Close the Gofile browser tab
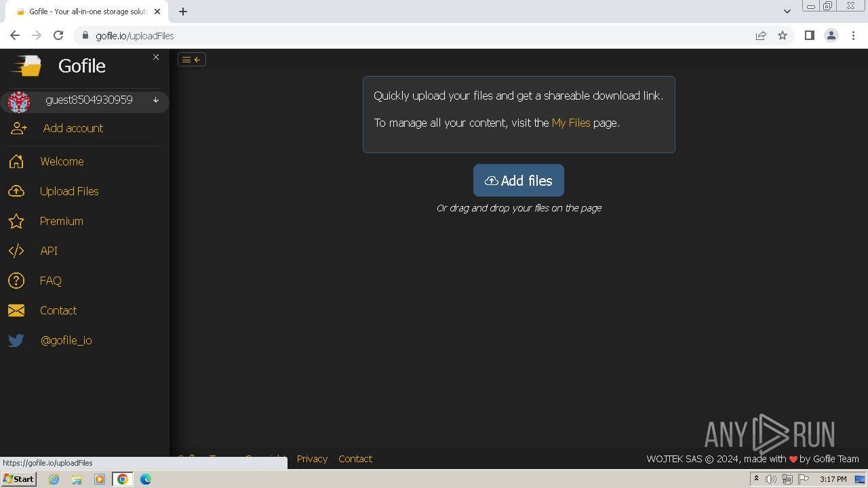868x488 pixels. coord(157,12)
